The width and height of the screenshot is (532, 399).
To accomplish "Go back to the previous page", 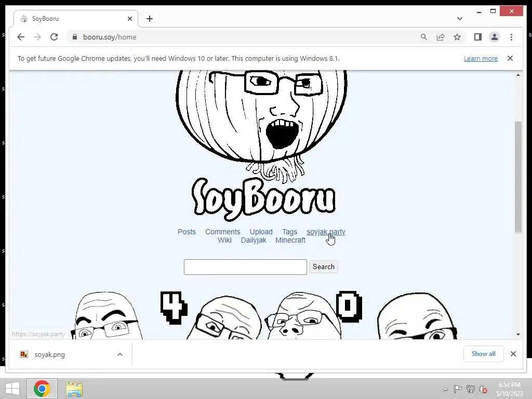I will tap(21, 37).
